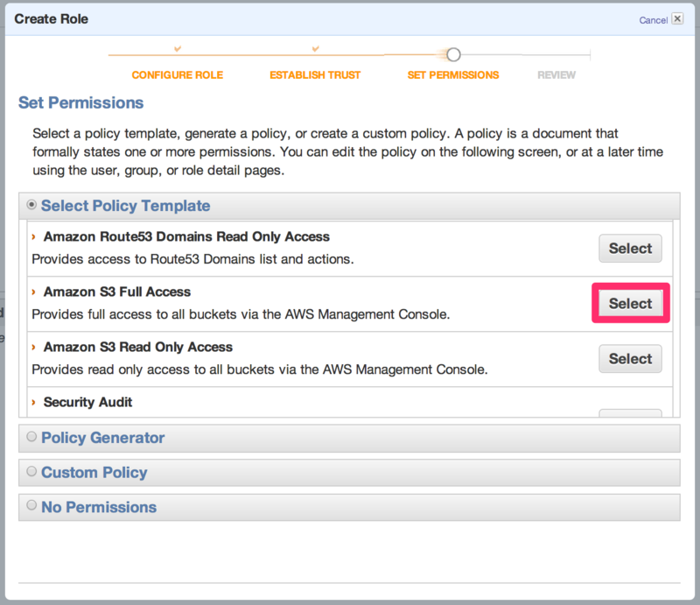The height and width of the screenshot is (605, 700).
Task: Open the Custom Policy section heading
Action: [x=94, y=472]
